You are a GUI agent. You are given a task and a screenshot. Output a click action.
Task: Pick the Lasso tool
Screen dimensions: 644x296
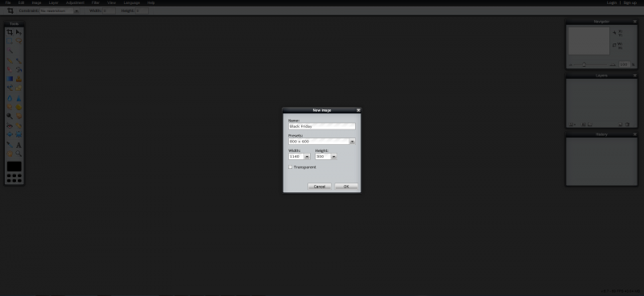coord(19,41)
